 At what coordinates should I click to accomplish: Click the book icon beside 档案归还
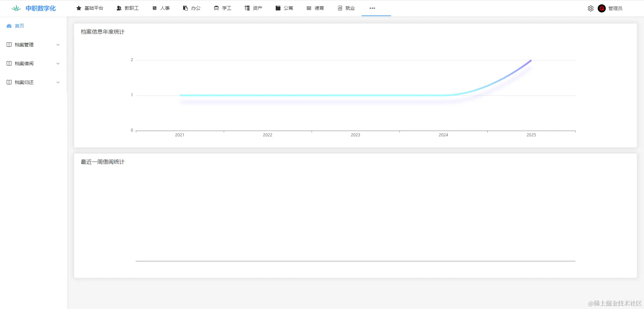click(9, 82)
